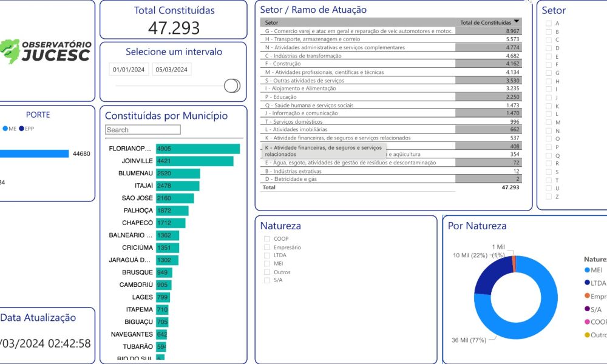Sort by Total de Constituídas arrow
The image size is (607, 364).
517,21
